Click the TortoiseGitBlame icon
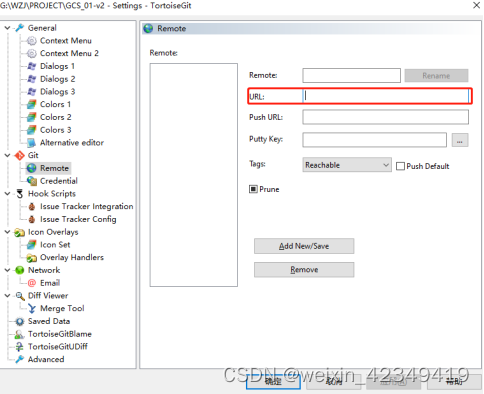484x394 pixels. [x=20, y=334]
